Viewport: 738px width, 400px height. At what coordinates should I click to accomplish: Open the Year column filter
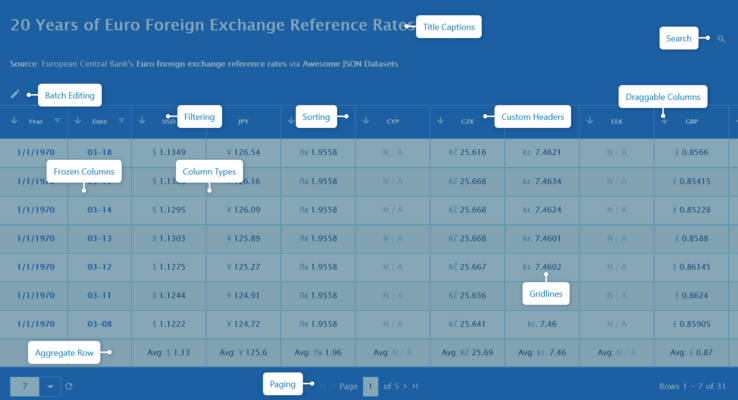(57, 121)
